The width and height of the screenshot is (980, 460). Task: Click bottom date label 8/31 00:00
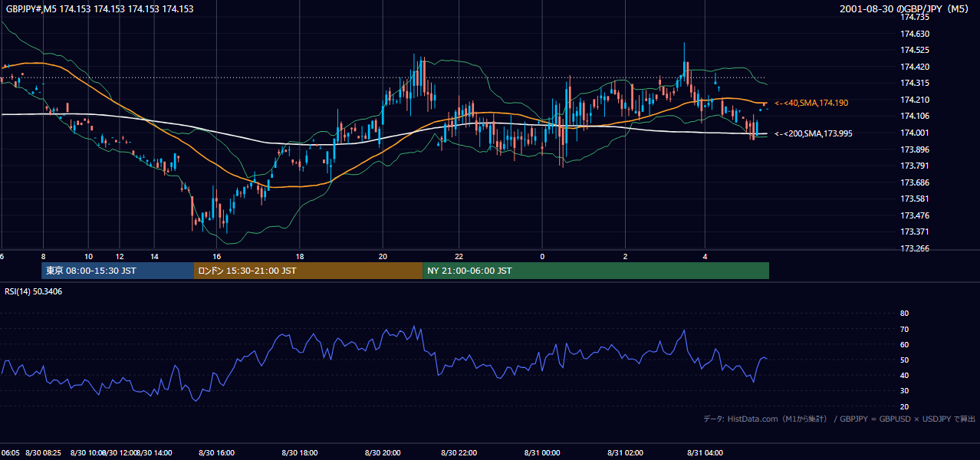pyautogui.click(x=542, y=453)
